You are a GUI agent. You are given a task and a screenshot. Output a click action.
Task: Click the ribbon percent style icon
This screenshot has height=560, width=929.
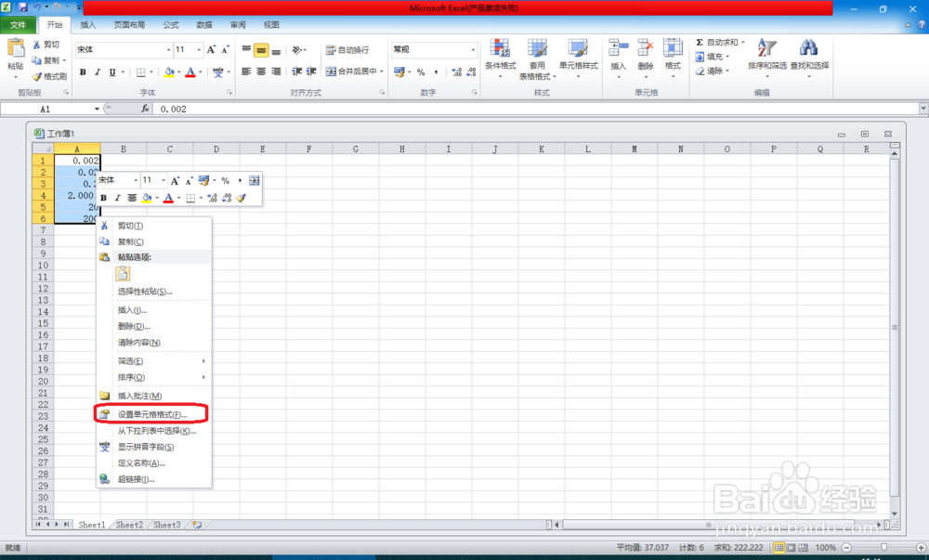pos(421,72)
